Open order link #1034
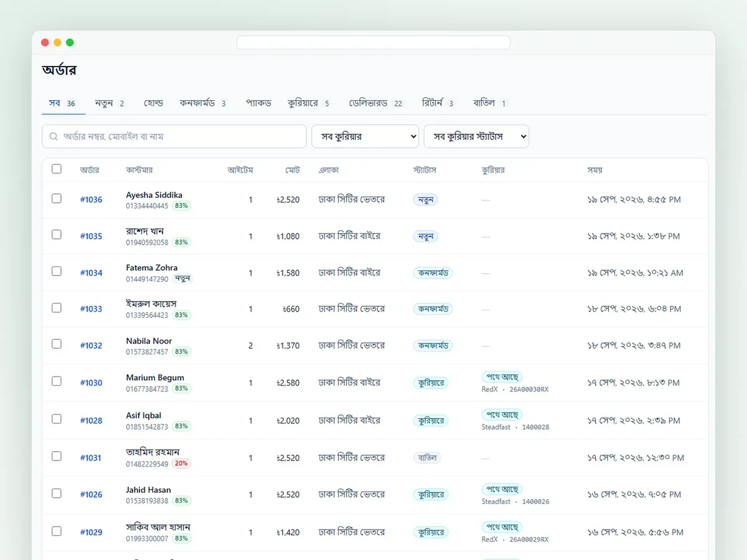747x560 pixels. click(91, 273)
